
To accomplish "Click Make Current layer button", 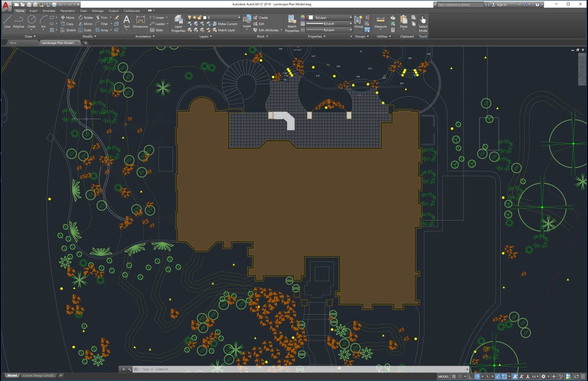I will click(224, 24).
